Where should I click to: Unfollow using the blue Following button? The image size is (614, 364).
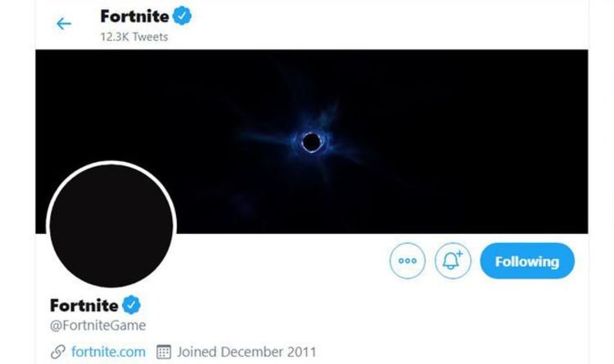pyautogui.click(x=526, y=262)
